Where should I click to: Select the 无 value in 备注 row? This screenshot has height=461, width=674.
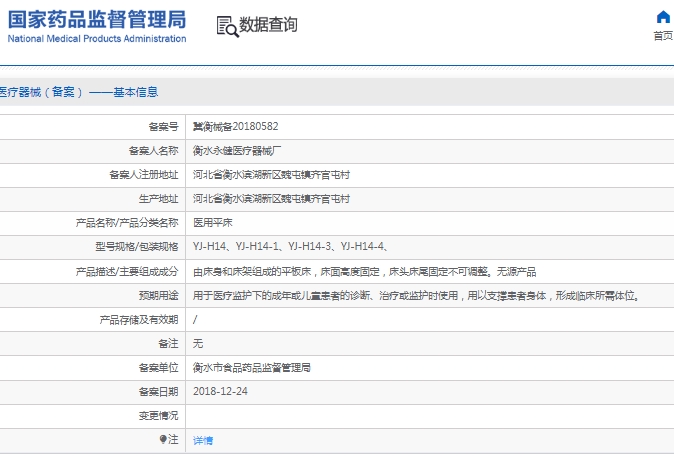pyautogui.click(x=198, y=344)
